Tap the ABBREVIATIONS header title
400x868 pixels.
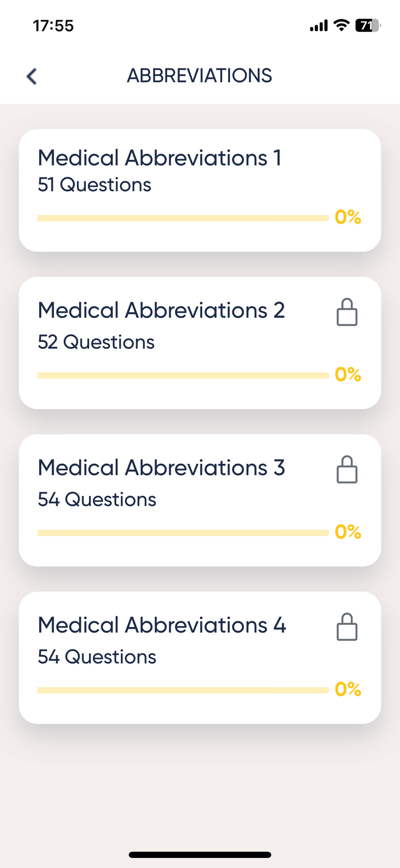tap(199, 75)
